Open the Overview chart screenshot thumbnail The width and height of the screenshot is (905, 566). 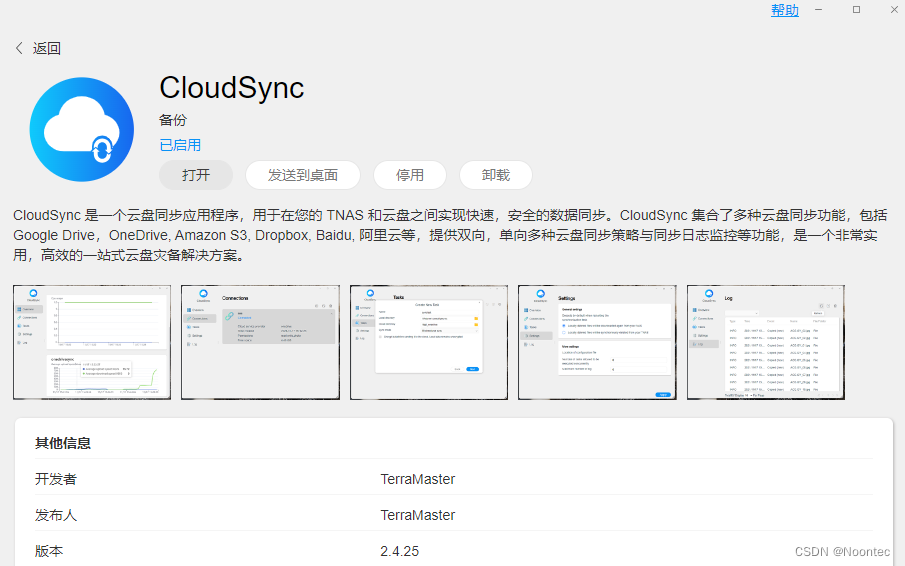(92, 342)
